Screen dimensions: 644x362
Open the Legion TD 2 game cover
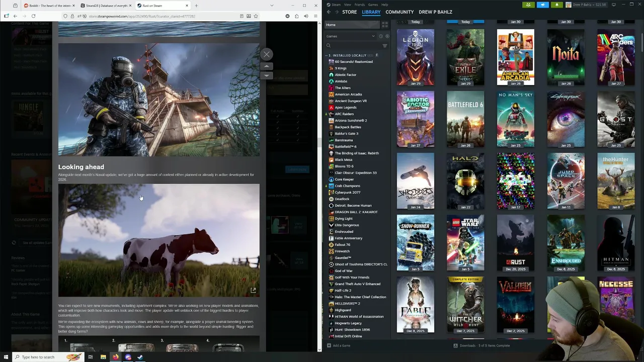415,57
